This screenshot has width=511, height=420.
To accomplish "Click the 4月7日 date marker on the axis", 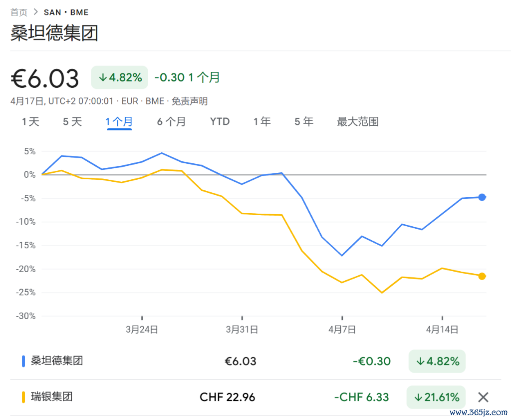I will pos(342,329).
